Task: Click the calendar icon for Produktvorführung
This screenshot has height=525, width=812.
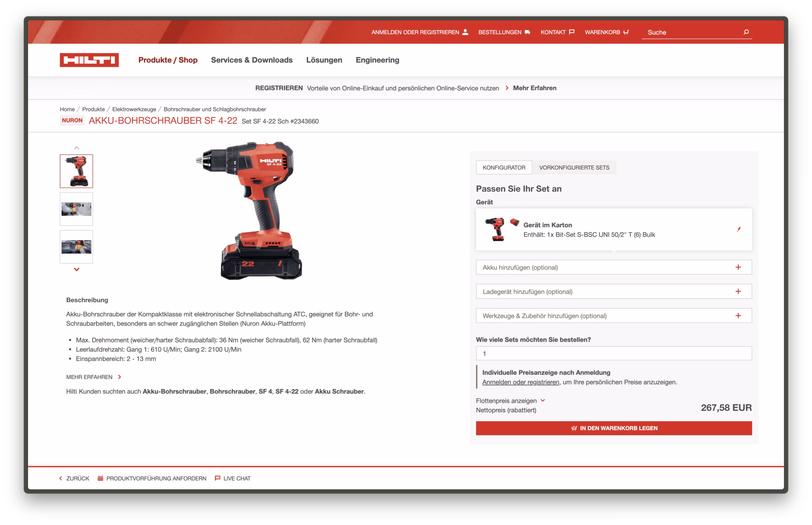Action: click(100, 478)
